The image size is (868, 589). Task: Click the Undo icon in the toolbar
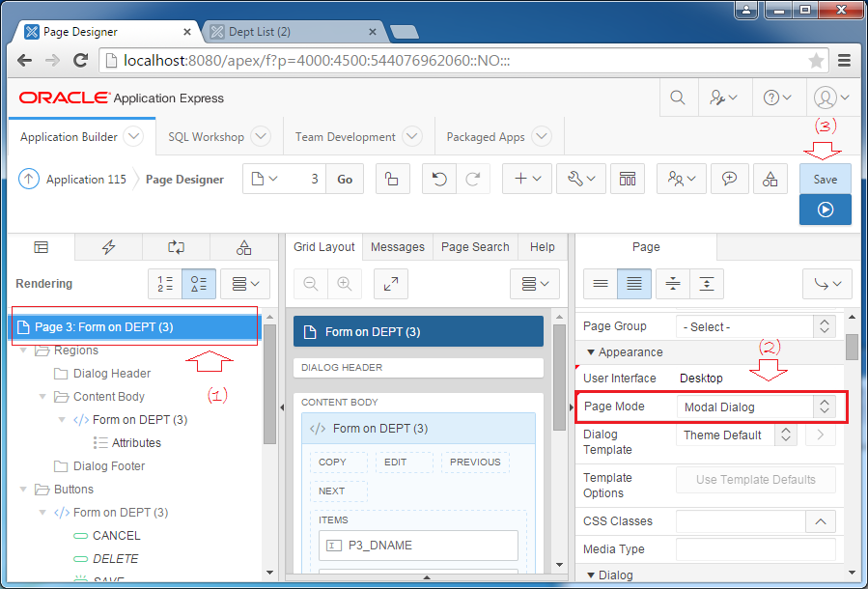(x=439, y=179)
